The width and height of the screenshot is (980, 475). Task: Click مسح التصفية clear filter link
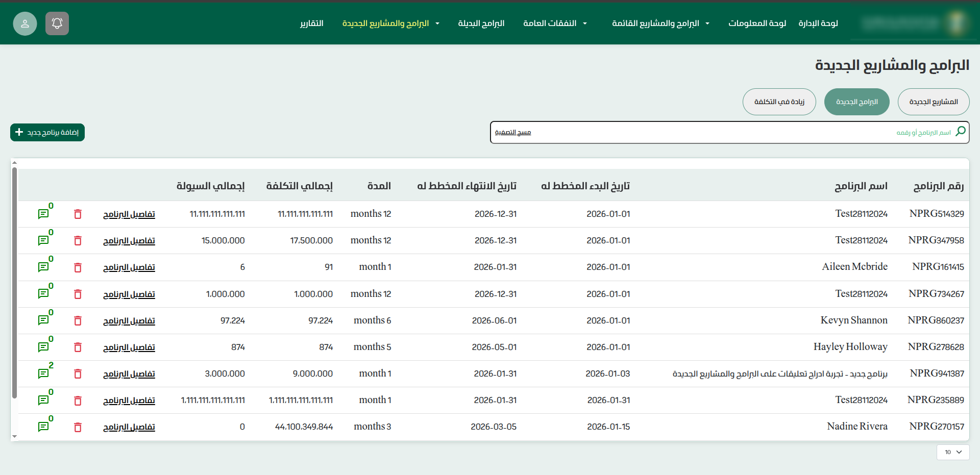[x=512, y=133]
